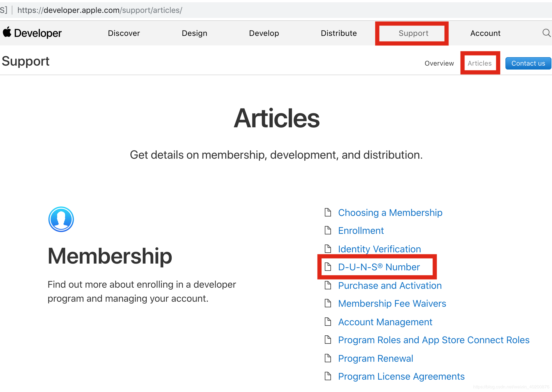Click the search magnifier icon
Viewport: 552px width, 392px height.
click(x=546, y=33)
